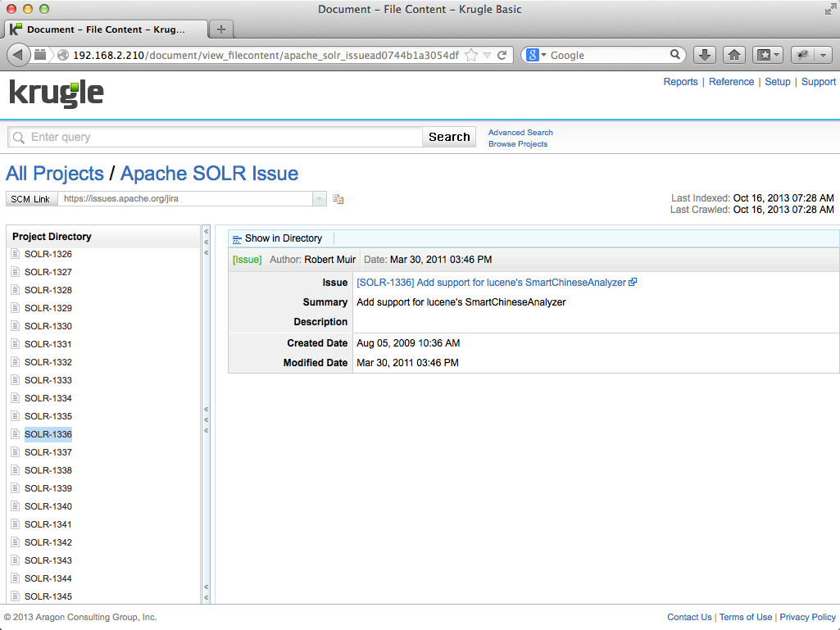This screenshot has width=840, height=630.
Task: Click the magnifier in the Google search box
Action: tap(675, 55)
